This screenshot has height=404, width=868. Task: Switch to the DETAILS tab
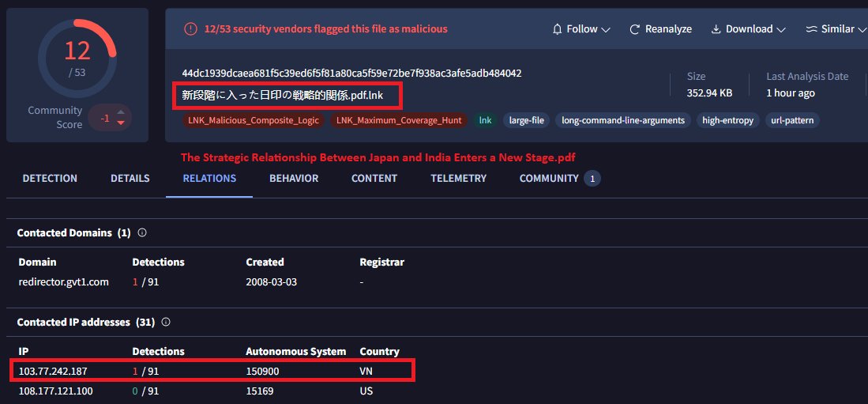pos(130,179)
